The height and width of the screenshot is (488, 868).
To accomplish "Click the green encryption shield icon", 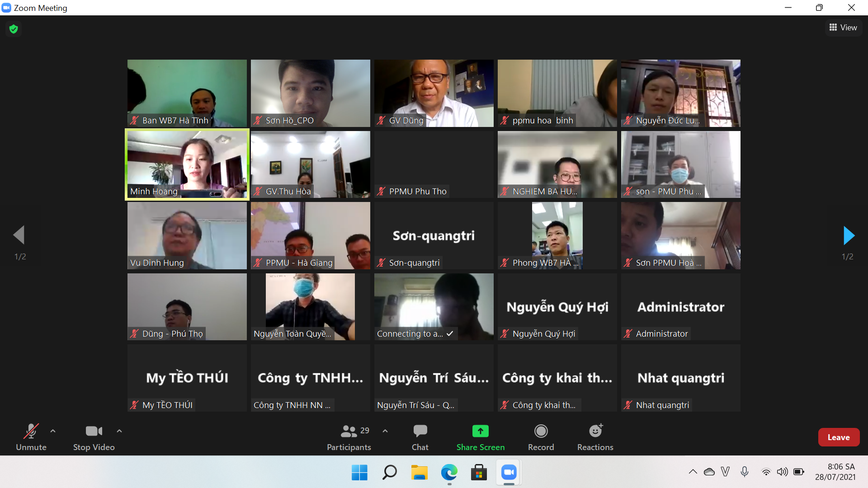I will click(14, 29).
